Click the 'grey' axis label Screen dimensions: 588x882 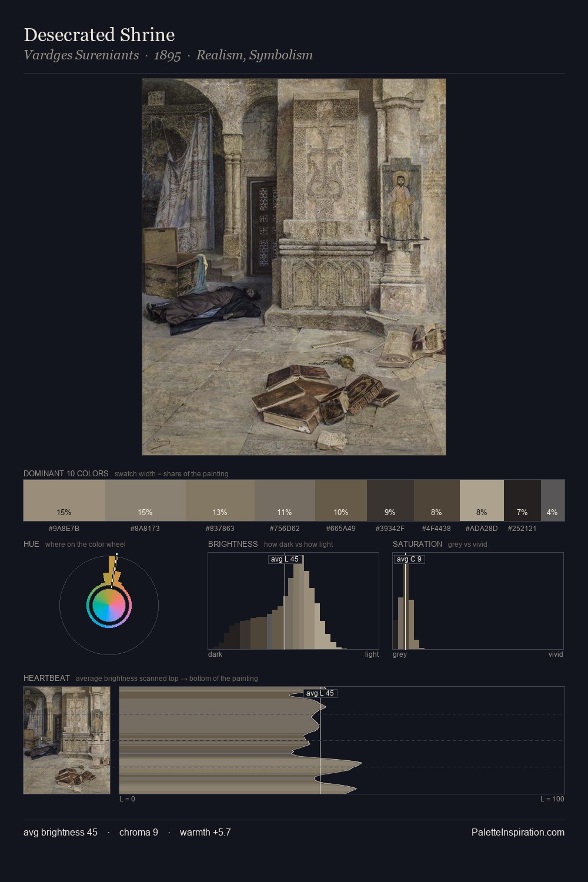(x=400, y=654)
